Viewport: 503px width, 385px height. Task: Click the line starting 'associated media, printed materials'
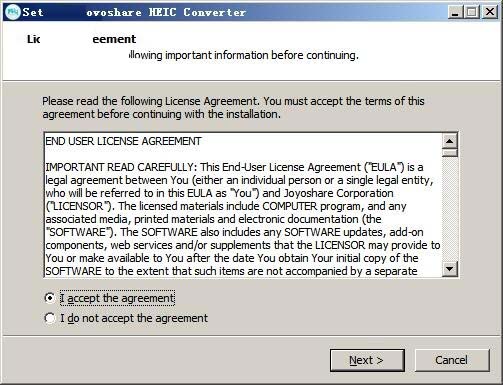click(213, 219)
